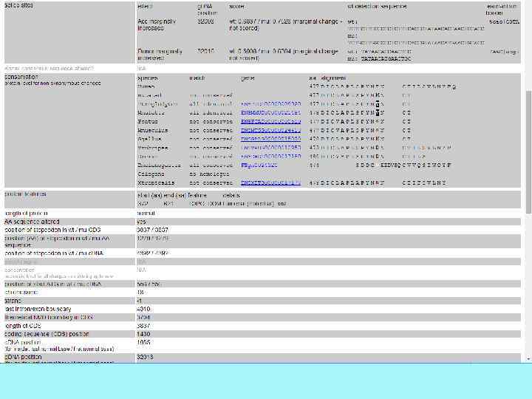Select 'position of stopcodon in wt / mu cDNA' label
The width and height of the screenshot is (532, 399).
(x=54, y=253)
